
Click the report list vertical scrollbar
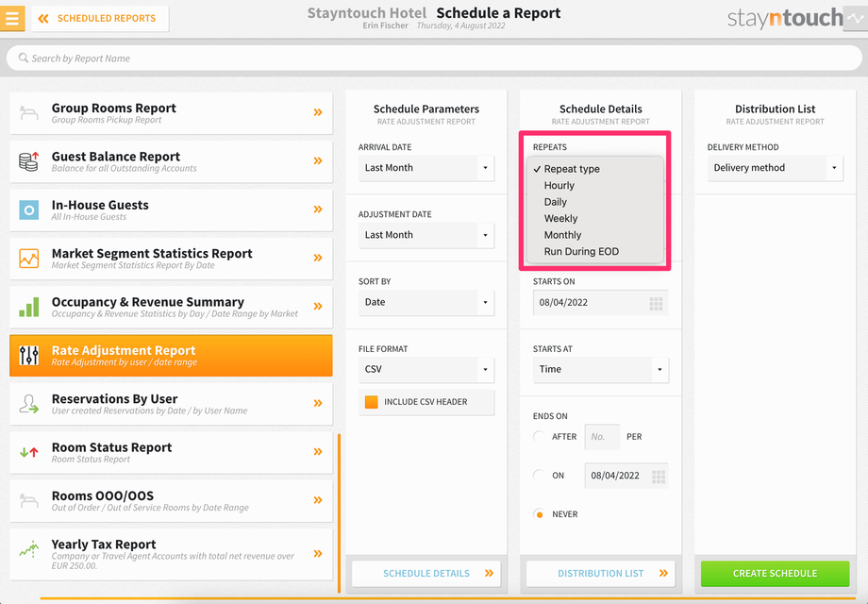click(x=339, y=513)
